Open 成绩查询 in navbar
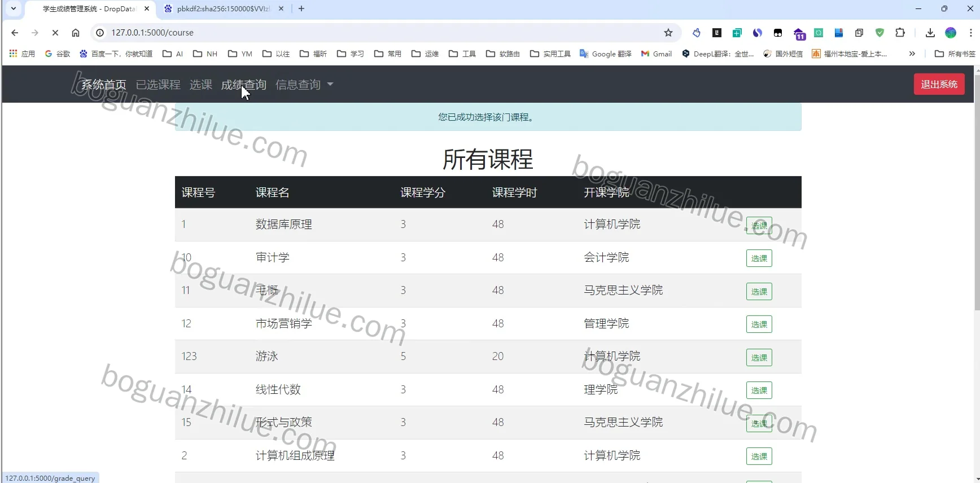This screenshot has height=483, width=980. tap(244, 85)
